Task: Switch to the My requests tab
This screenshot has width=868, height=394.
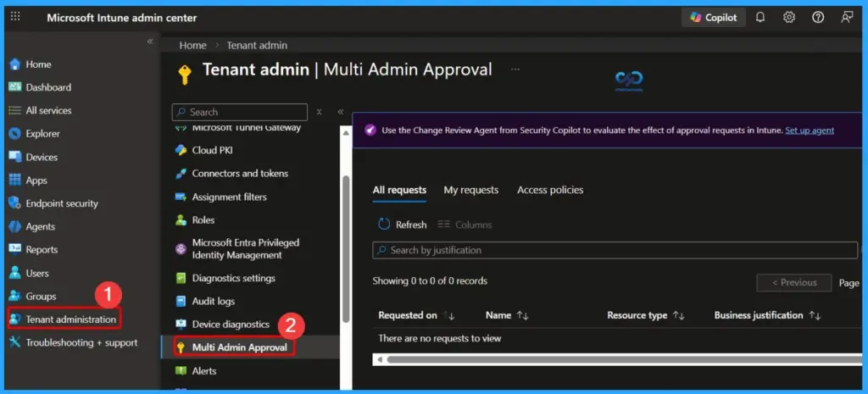Action: 471,191
